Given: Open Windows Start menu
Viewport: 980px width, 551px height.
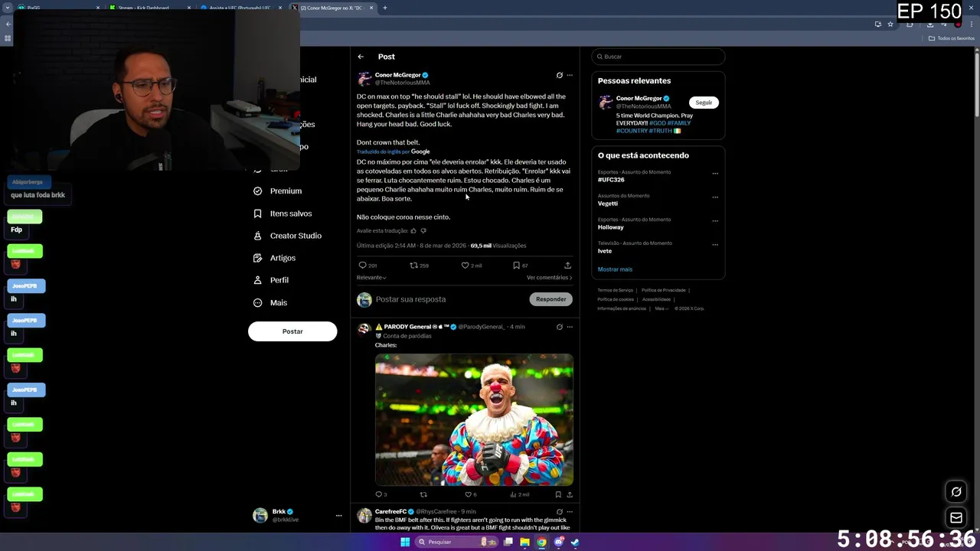Looking at the screenshot, I should 405,542.
